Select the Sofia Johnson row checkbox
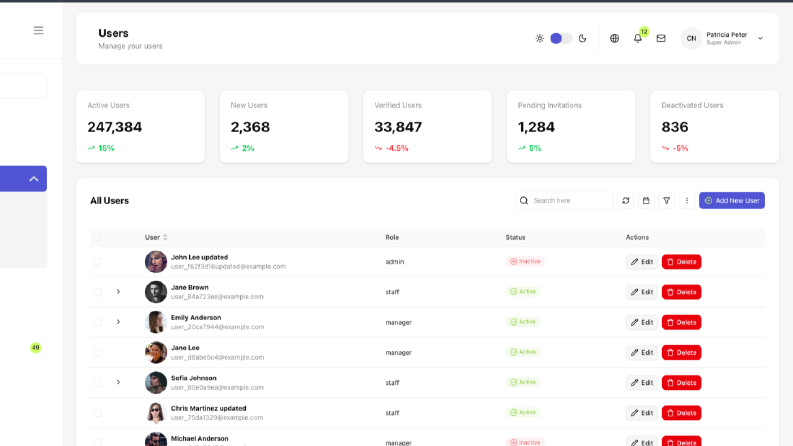 tap(98, 383)
